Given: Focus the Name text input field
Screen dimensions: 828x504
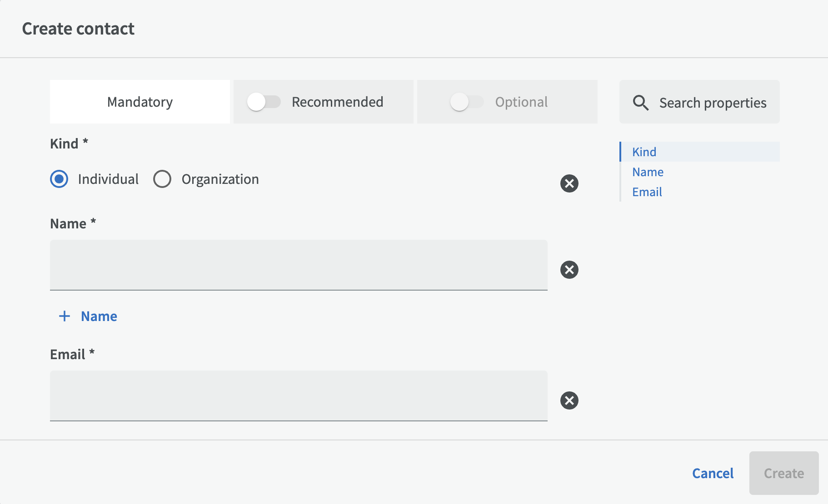Looking at the screenshot, I should coord(299,265).
